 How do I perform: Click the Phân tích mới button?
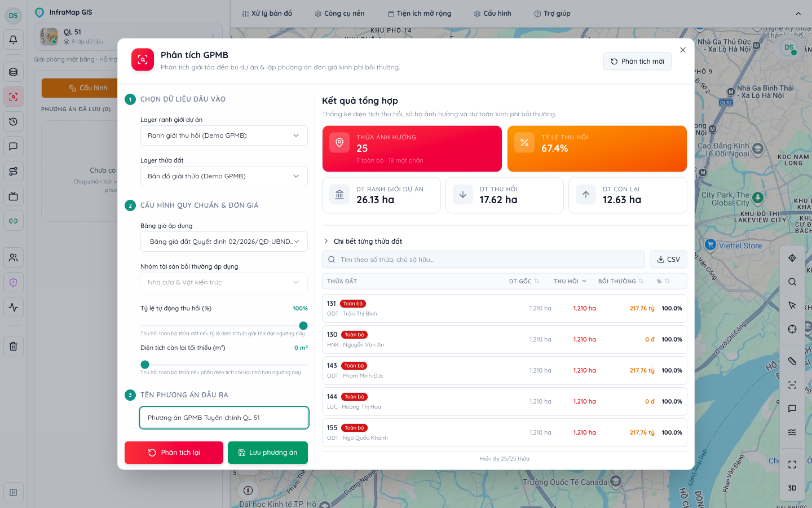637,62
